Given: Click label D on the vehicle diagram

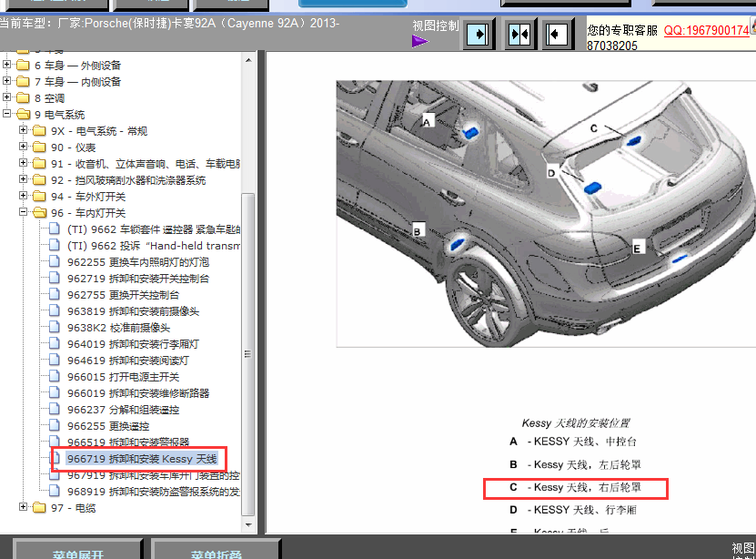Looking at the screenshot, I should 551,173.
